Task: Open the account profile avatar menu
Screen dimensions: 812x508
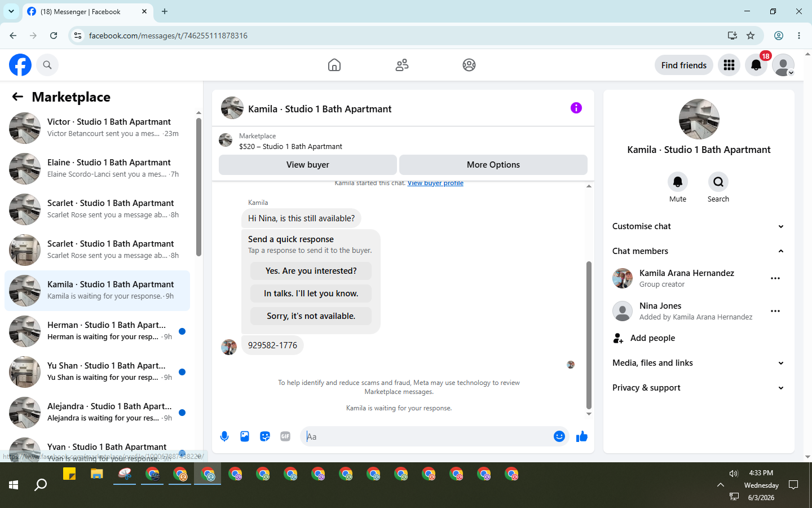Action: pyautogui.click(x=783, y=65)
